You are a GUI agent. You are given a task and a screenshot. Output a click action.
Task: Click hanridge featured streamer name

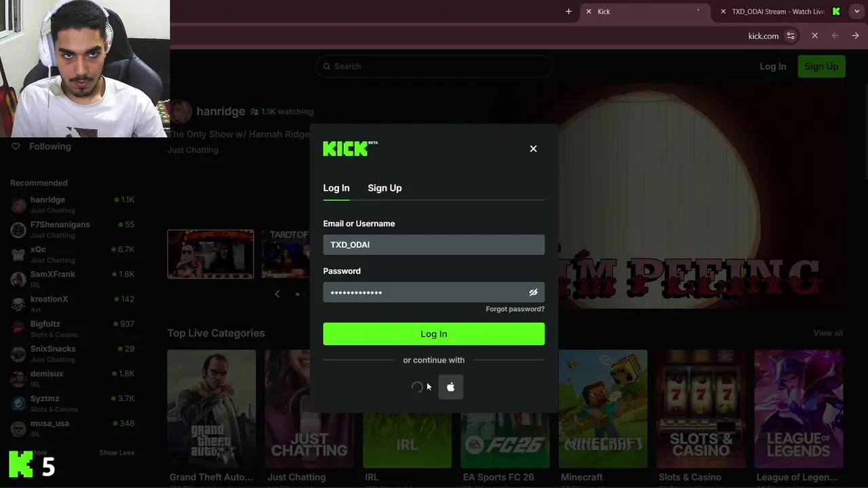pos(220,111)
